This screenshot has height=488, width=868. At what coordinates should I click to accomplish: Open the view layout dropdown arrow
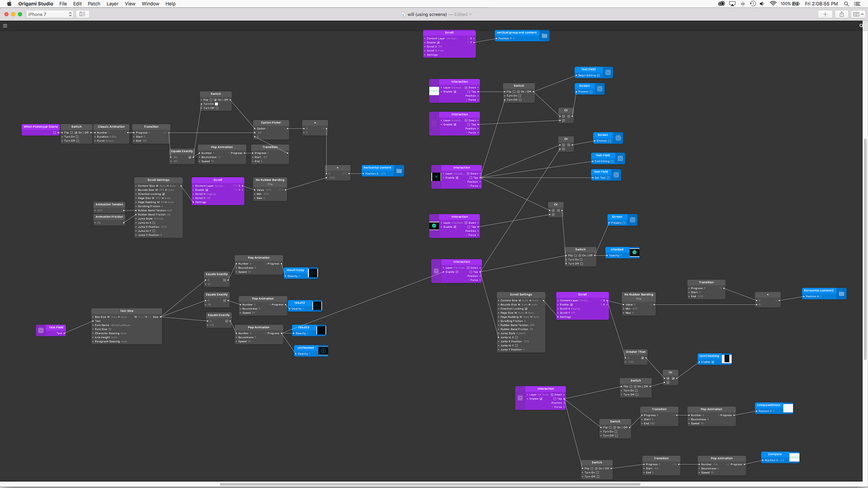(x=862, y=14)
